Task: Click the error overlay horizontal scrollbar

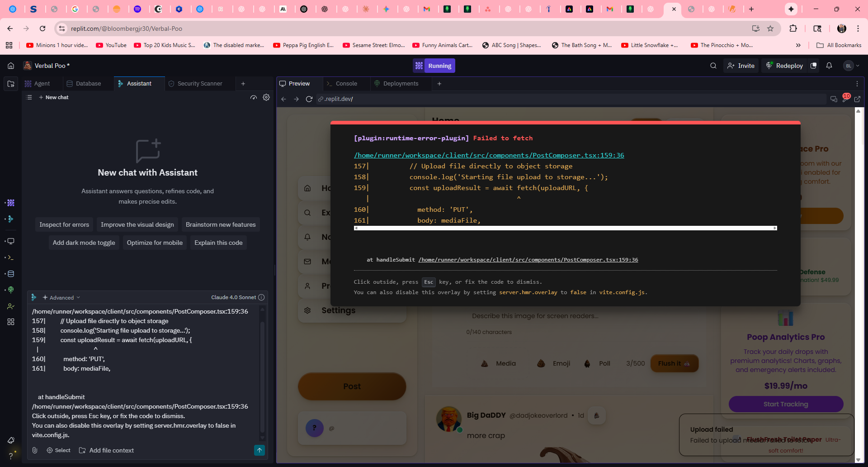Action: 565,228
